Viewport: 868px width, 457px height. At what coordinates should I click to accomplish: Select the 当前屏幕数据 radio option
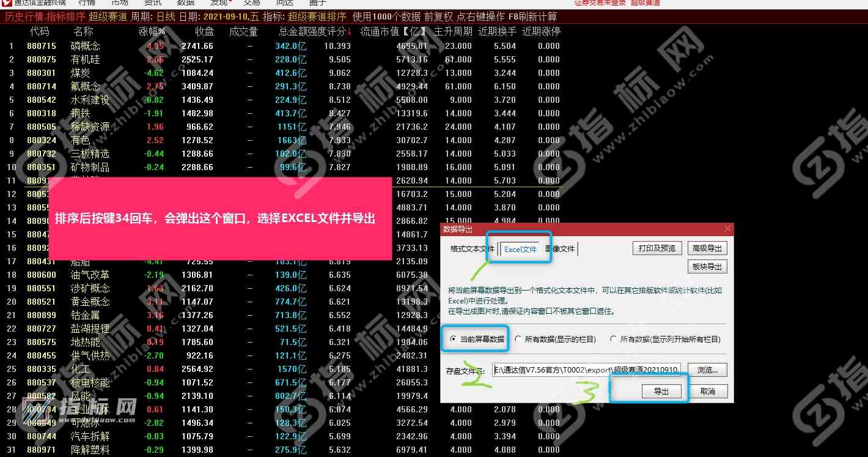[x=452, y=339]
